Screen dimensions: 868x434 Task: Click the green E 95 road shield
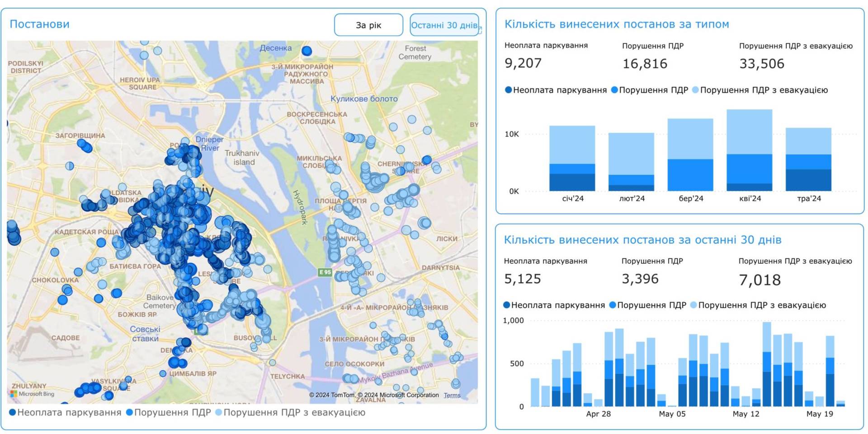click(x=325, y=272)
